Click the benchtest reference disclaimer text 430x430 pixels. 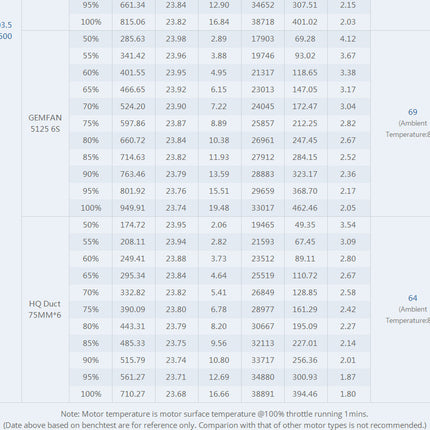pyautogui.click(x=215, y=425)
